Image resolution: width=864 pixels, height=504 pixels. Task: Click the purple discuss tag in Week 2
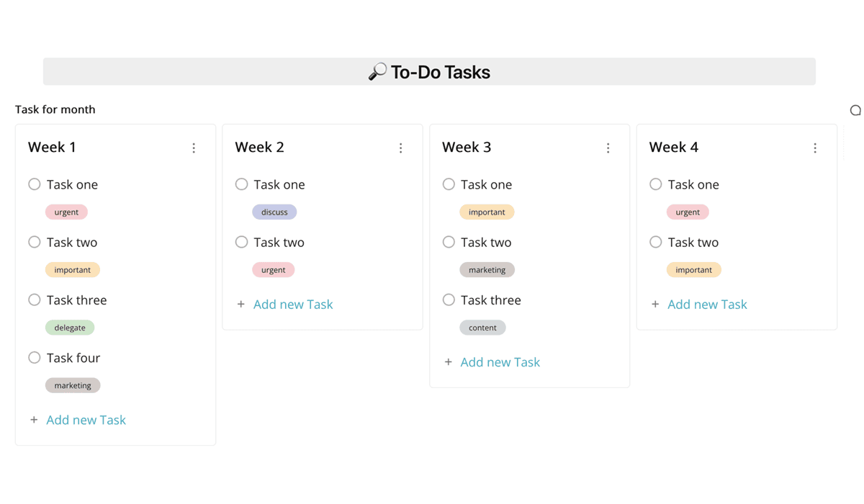coord(274,212)
